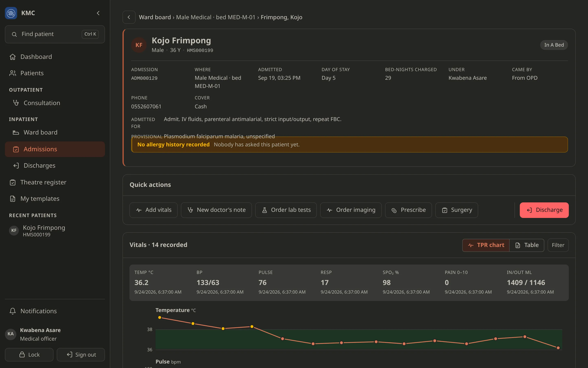Click the Lock button

[29, 355]
